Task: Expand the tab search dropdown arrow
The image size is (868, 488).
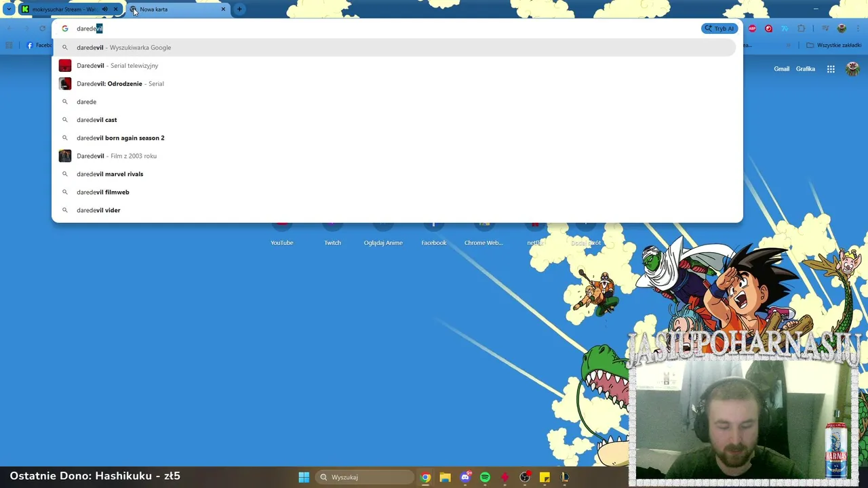Action: [9, 9]
